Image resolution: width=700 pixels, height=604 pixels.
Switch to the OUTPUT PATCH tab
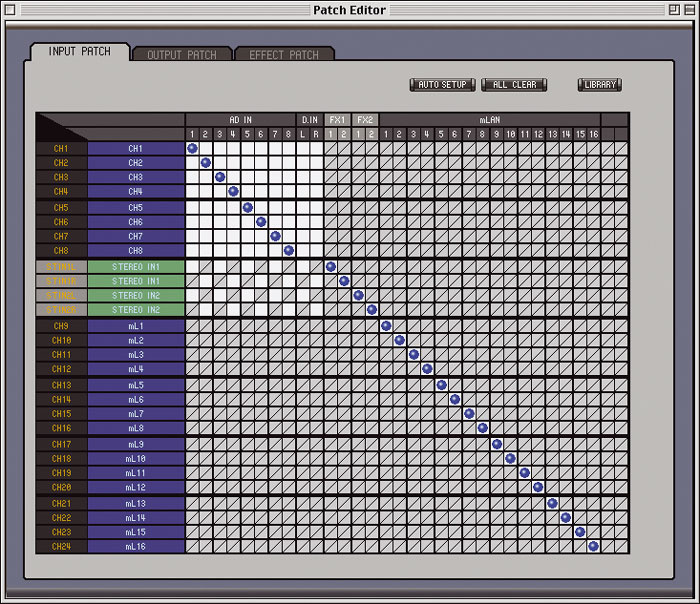(182, 55)
